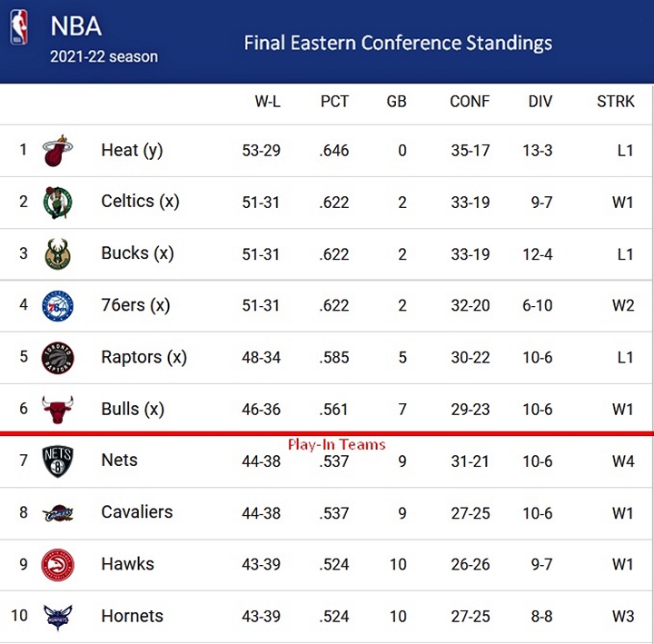Click the NBA logo in header
This screenshot has width=654, height=644.
tap(19, 28)
